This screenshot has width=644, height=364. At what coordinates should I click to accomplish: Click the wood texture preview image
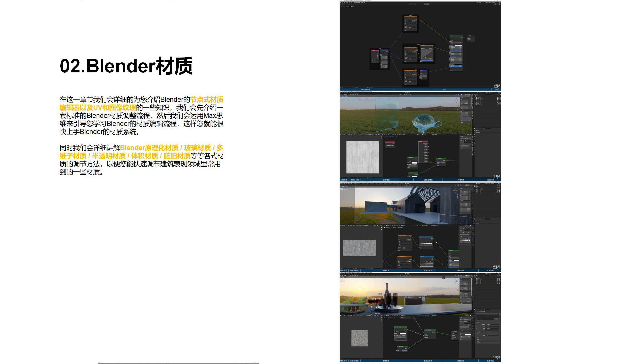[x=363, y=157]
